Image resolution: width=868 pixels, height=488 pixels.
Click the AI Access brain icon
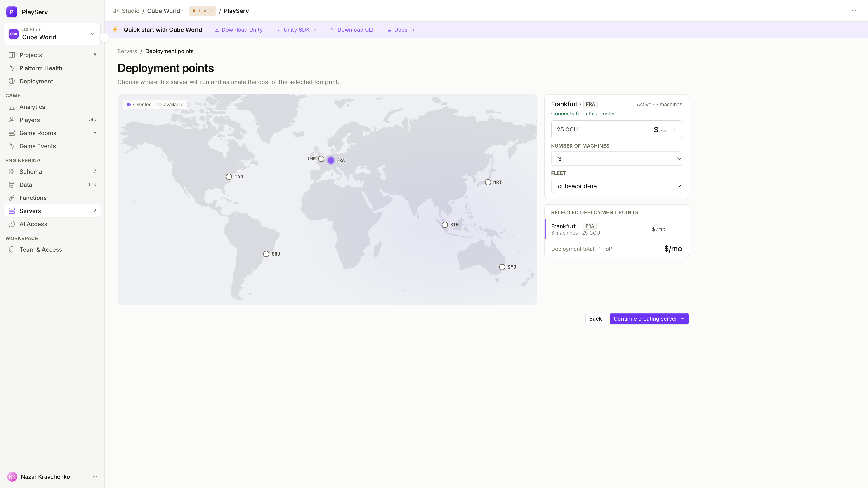pyautogui.click(x=12, y=224)
